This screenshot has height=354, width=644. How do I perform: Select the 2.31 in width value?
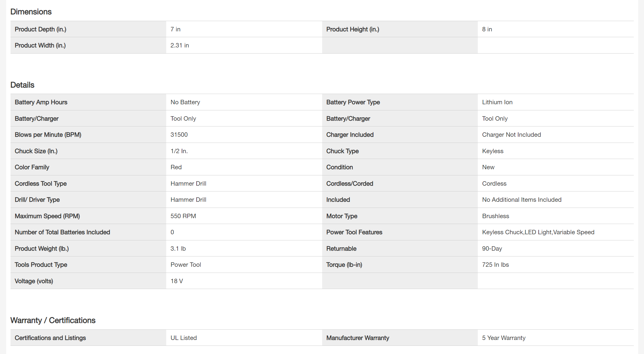180,45
